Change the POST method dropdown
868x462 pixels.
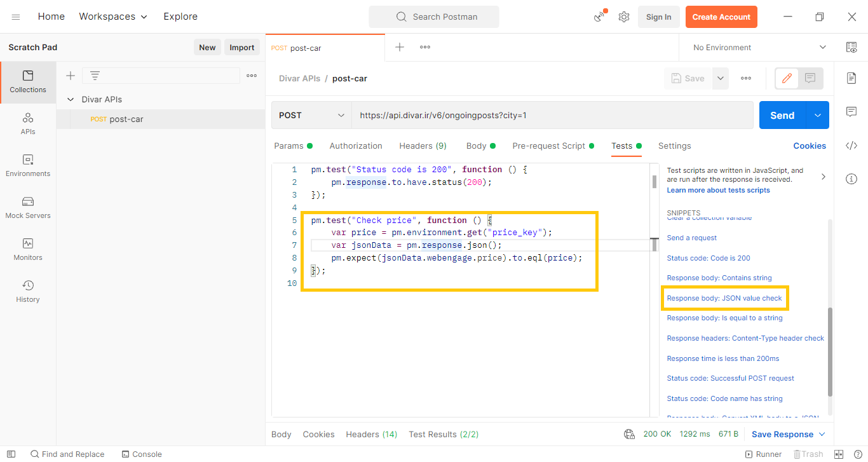coord(311,115)
